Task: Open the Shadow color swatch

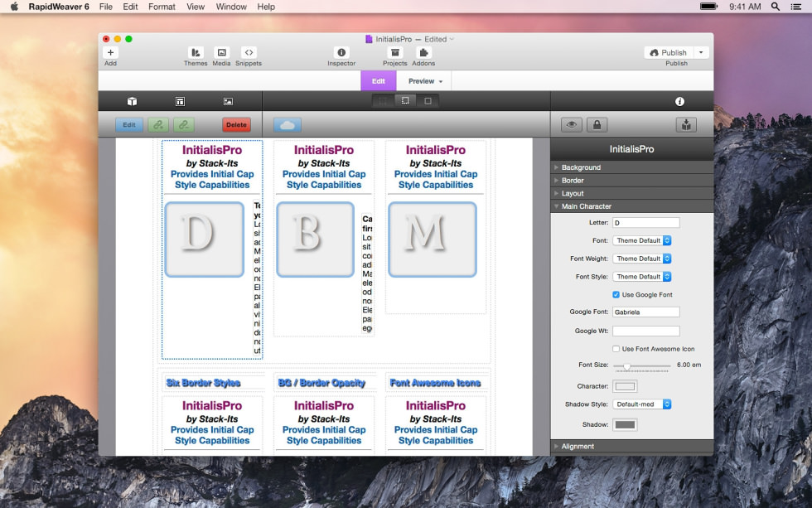Action: click(x=625, y=424)
